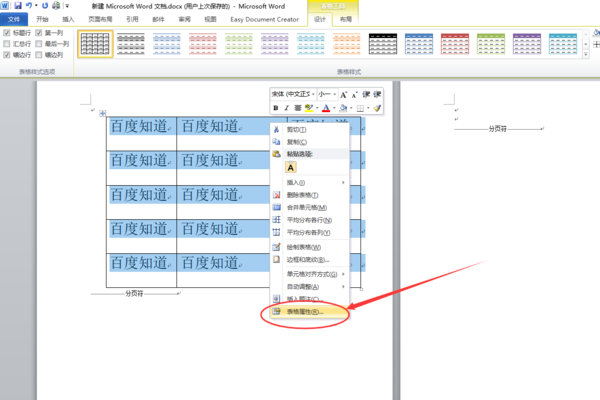Screen dimensions: 600x400
Task: Apply the black banded table style thumbnail
Action: tap(383, 44)
